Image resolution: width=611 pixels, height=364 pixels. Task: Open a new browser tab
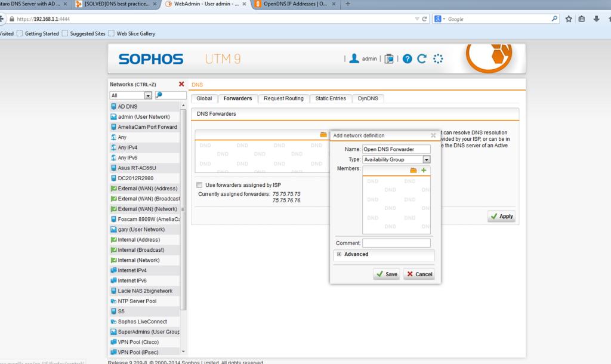(x=348, y=4)
